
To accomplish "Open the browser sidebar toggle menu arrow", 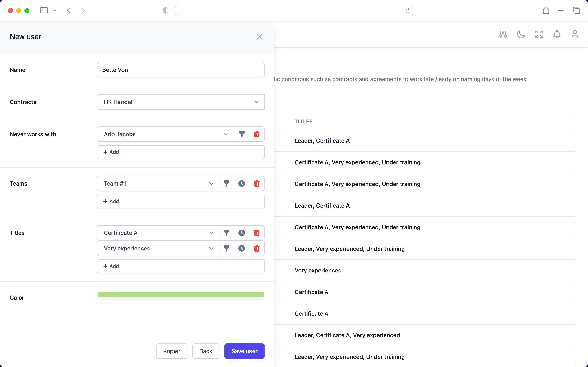I will [x=55, y=10].
